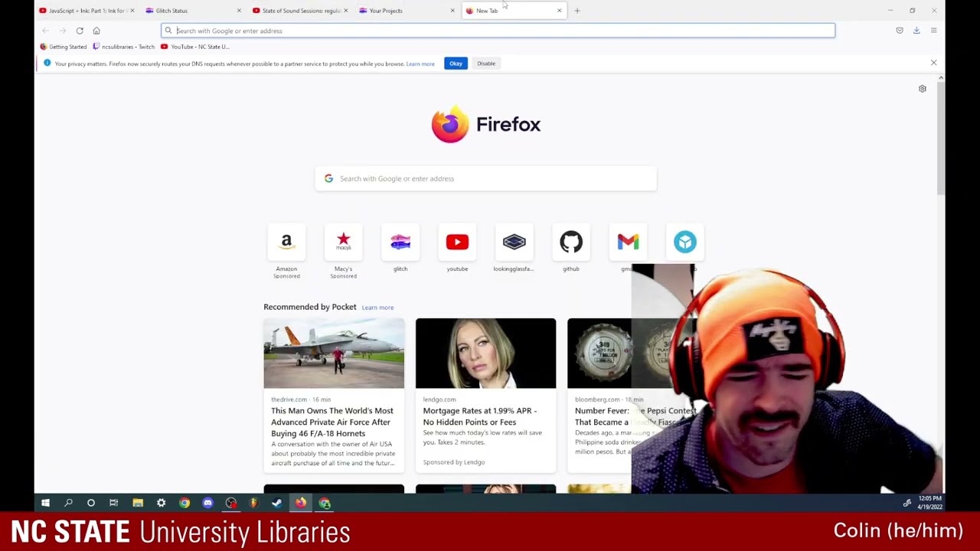
Task: Close the Your Projects tab
Action: coord(452,11)
